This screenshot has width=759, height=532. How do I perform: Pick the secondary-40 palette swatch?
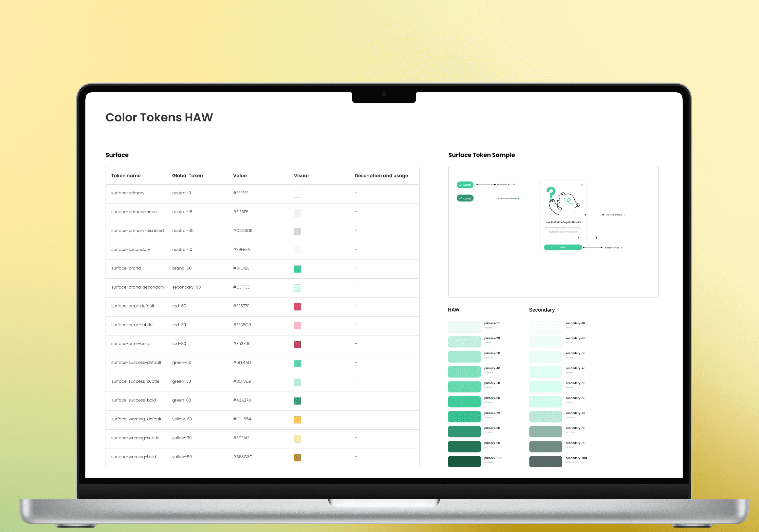(x=545, y=371)
